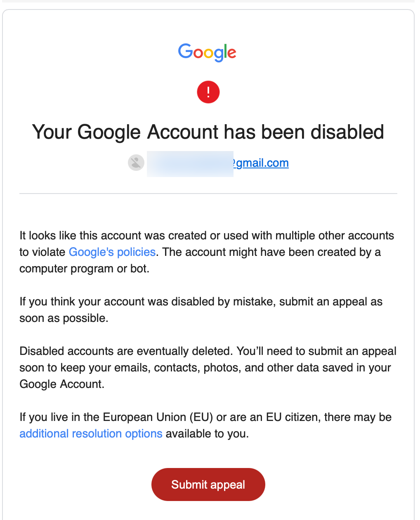Viewport: 420px width, 520px height.
Task: Click the 'soon to keep your emails, contacts' line
Action: point(205,368)
